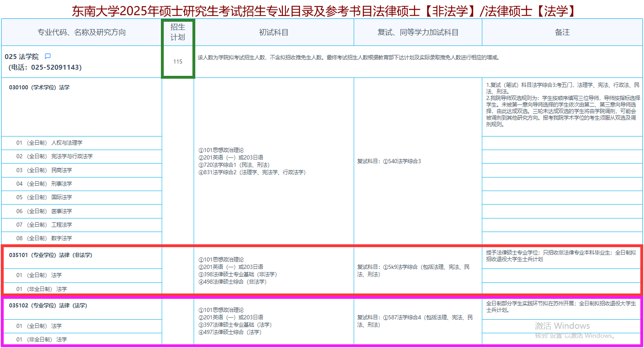Viewport: 644px width, 348px height.
Task: Select 01 (非全日制) 法学 under 035101
Action: click(41, 289)
